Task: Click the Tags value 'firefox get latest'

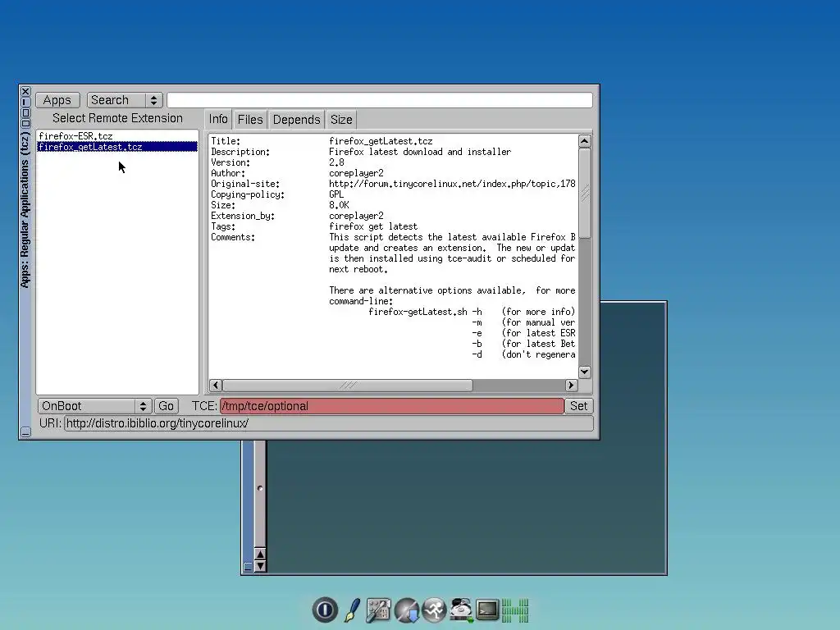Action: [373, 226]
